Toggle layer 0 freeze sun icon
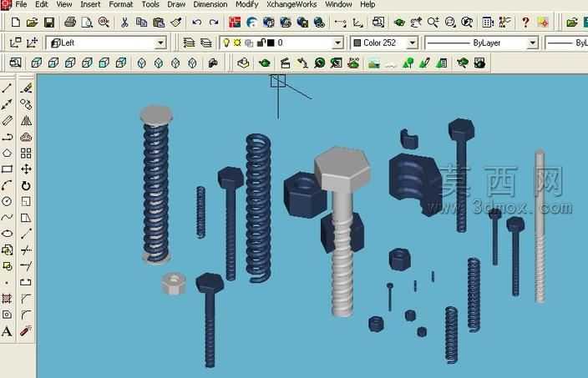This screenshot has width=588, height=378. coord(237,43)
